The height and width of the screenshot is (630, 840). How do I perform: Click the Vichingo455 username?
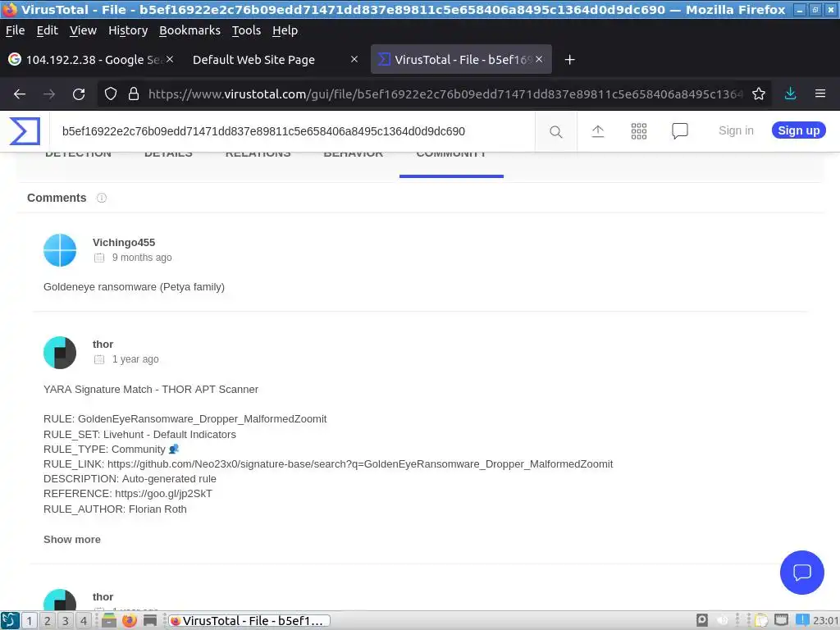tap(124, 243)
